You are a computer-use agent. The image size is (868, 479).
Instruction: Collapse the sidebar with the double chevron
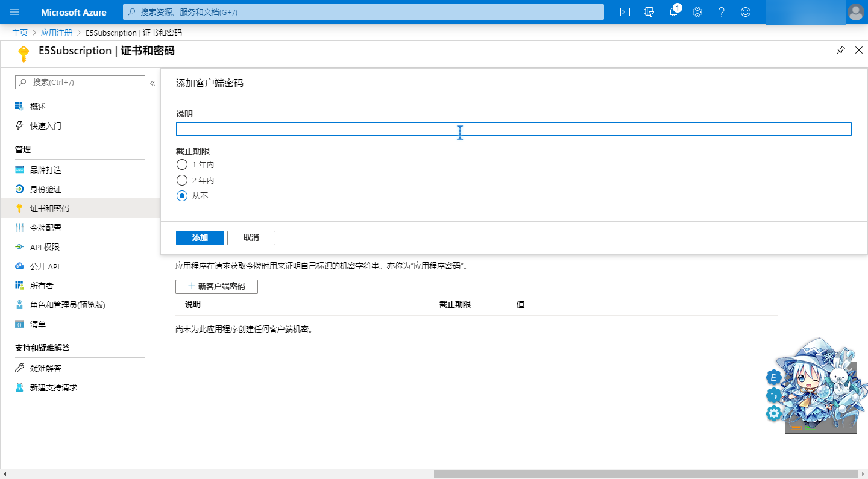click(153, 83)
